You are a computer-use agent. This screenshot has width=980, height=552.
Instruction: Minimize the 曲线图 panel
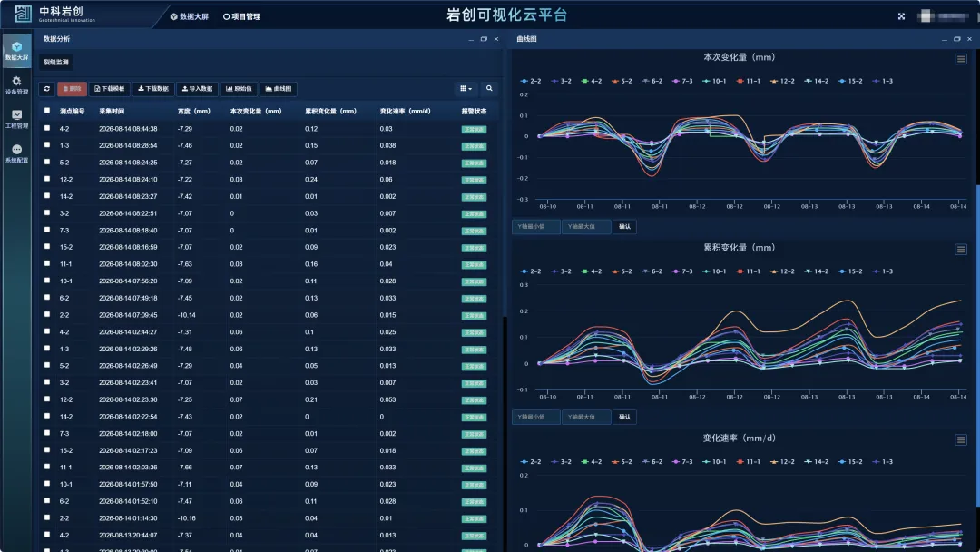point(945,39)
